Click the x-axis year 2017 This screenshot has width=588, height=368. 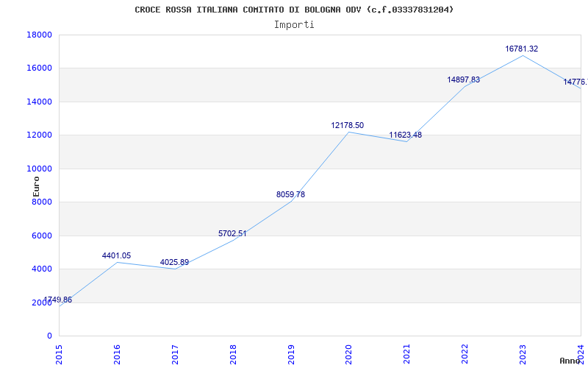(175, 354)
